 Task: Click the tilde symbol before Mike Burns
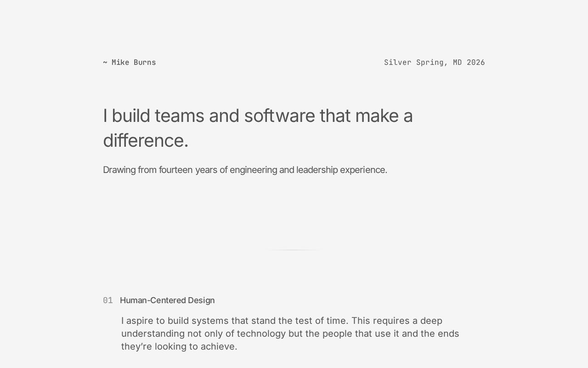coord(105,63)
